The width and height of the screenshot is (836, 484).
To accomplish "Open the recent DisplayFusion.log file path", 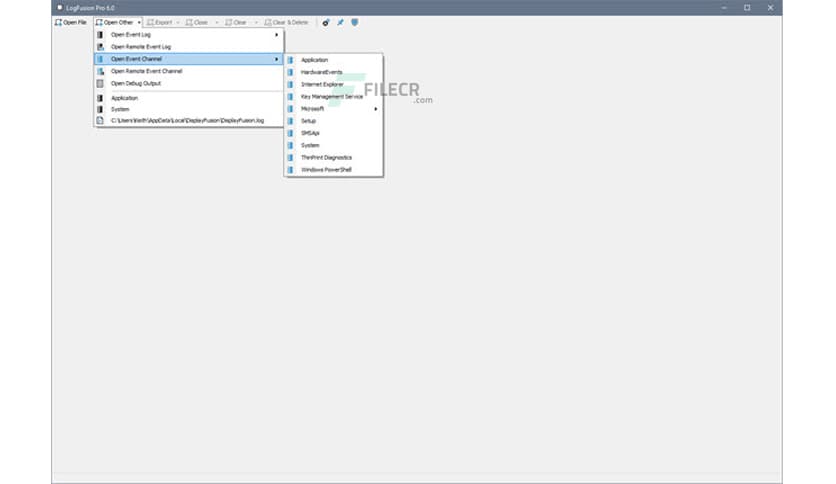I will [189, 120].
